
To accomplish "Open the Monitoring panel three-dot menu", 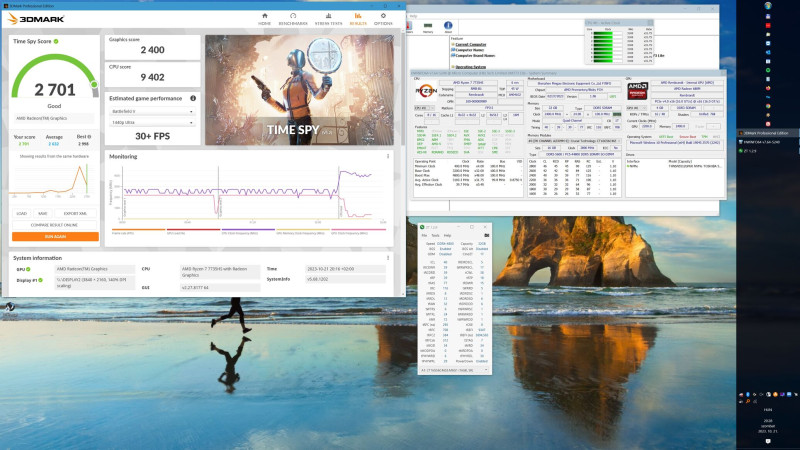I will (388, 157).
